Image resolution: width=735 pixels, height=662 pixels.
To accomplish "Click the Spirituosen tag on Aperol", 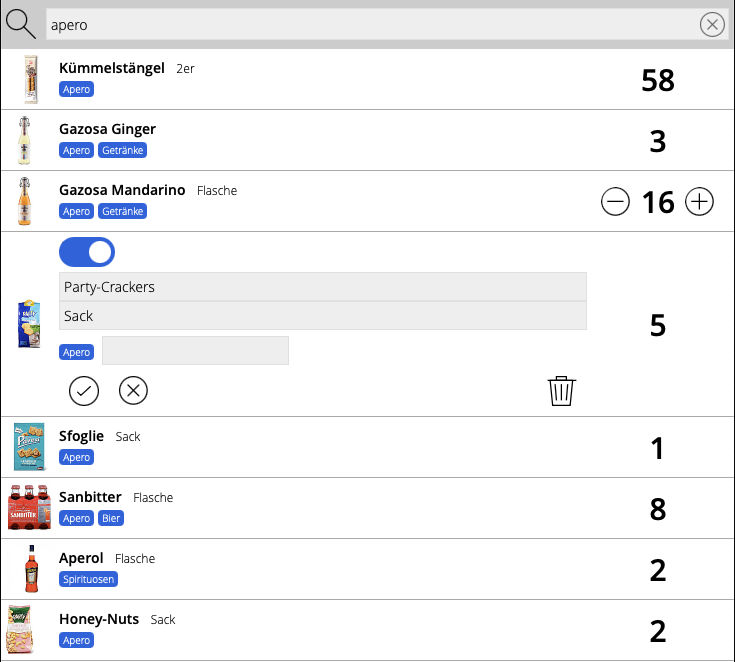I will coord(89,580).
